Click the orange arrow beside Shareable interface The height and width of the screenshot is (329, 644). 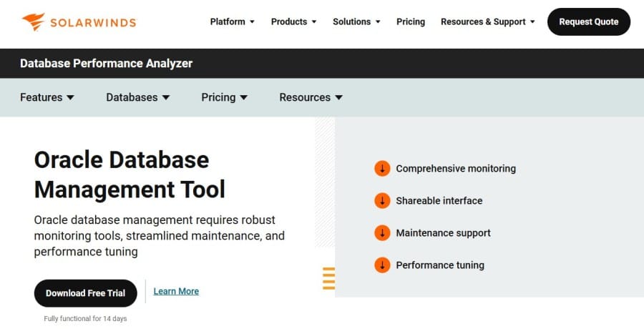click(382, 201)
